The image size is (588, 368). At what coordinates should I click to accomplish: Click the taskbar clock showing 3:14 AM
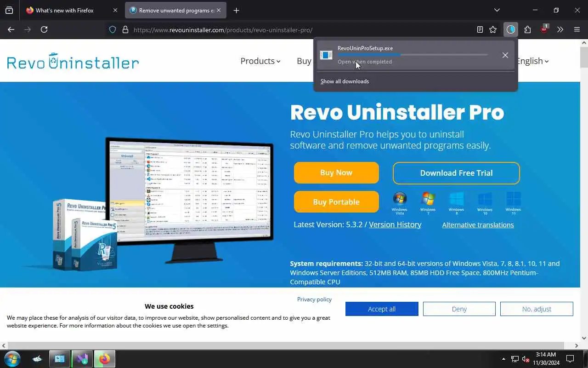pyautogui.click(x=546, y=359)
